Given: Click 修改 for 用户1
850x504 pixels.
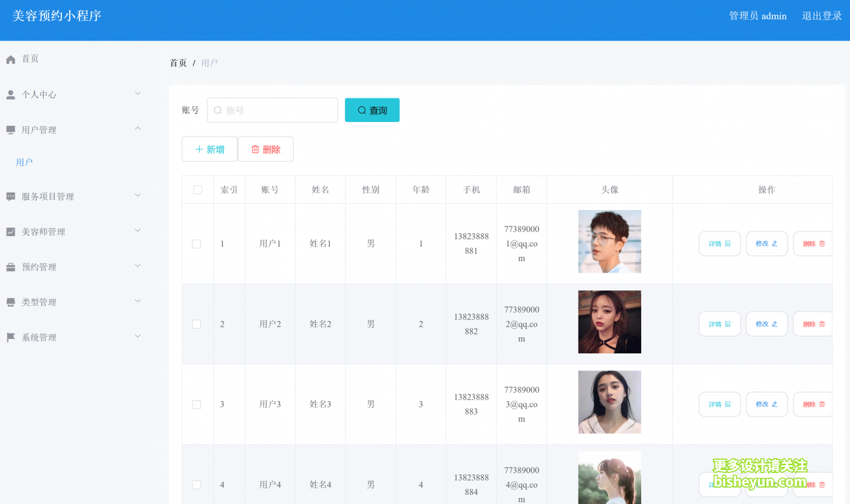Looking at the screenshot, I should click(767, 244).
